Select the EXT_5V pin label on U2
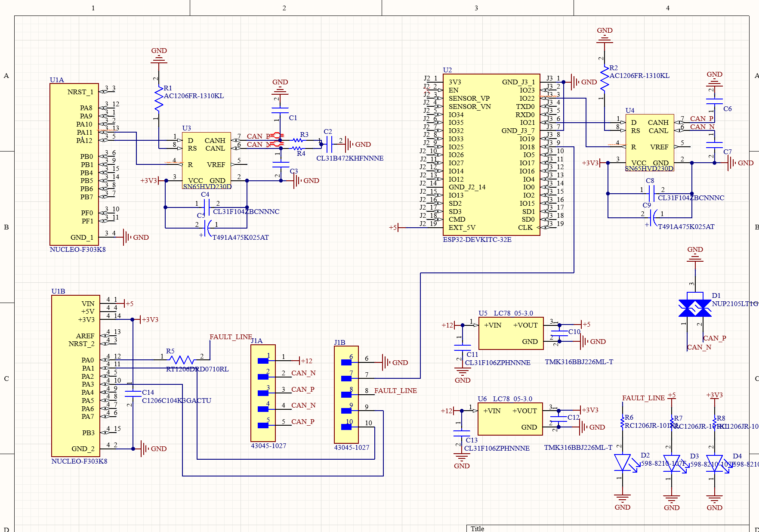 pos(462,228)
